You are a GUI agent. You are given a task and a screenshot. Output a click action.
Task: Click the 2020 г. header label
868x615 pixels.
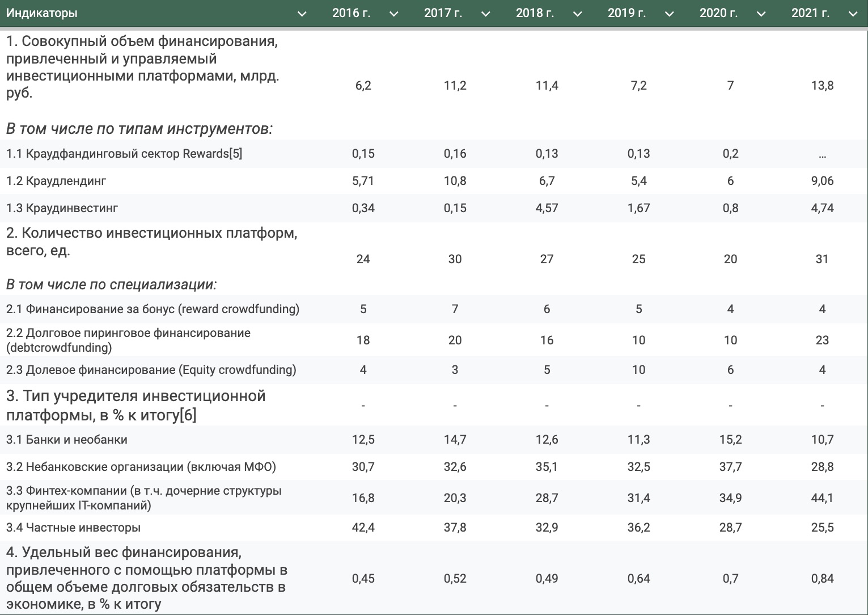tap(719, 13)
